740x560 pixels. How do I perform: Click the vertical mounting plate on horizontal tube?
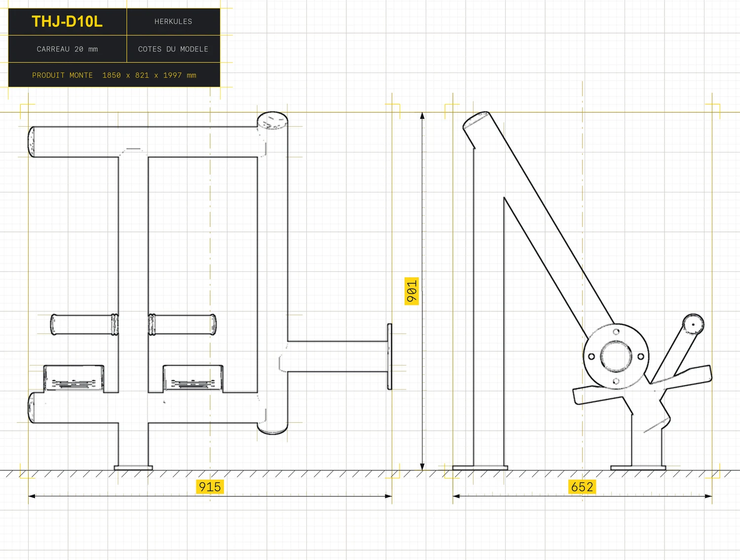click(x=389, y=356)
